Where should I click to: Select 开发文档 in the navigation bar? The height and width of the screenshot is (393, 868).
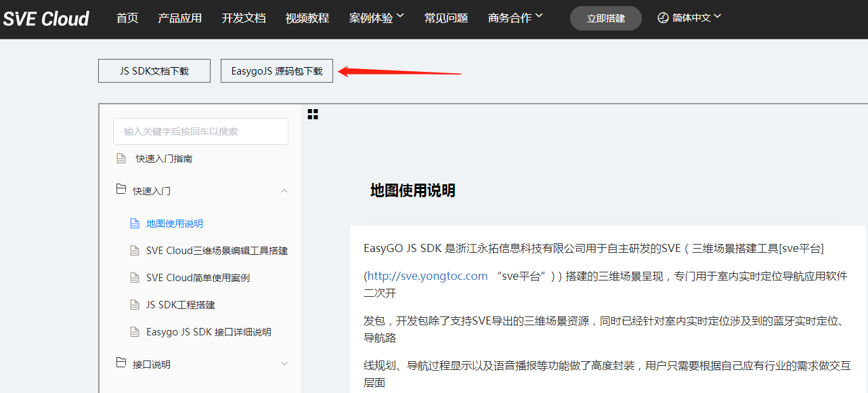[243, 18]
